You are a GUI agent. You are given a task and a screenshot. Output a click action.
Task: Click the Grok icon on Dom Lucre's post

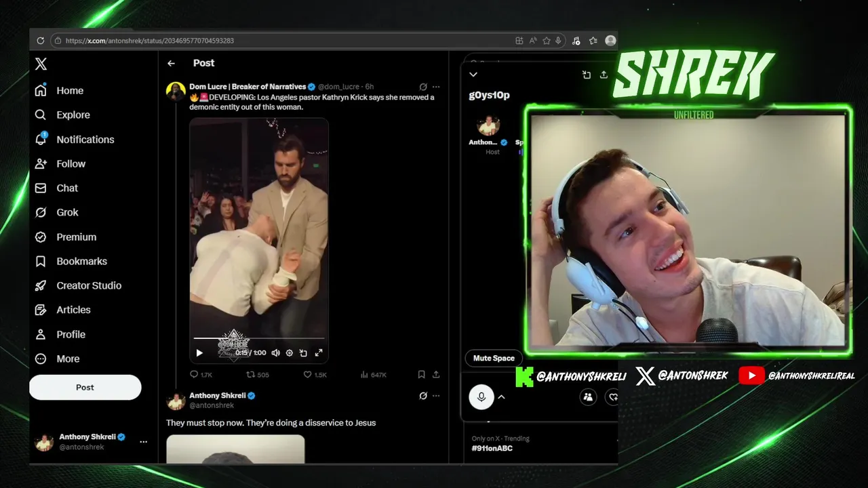click(423, 87)
